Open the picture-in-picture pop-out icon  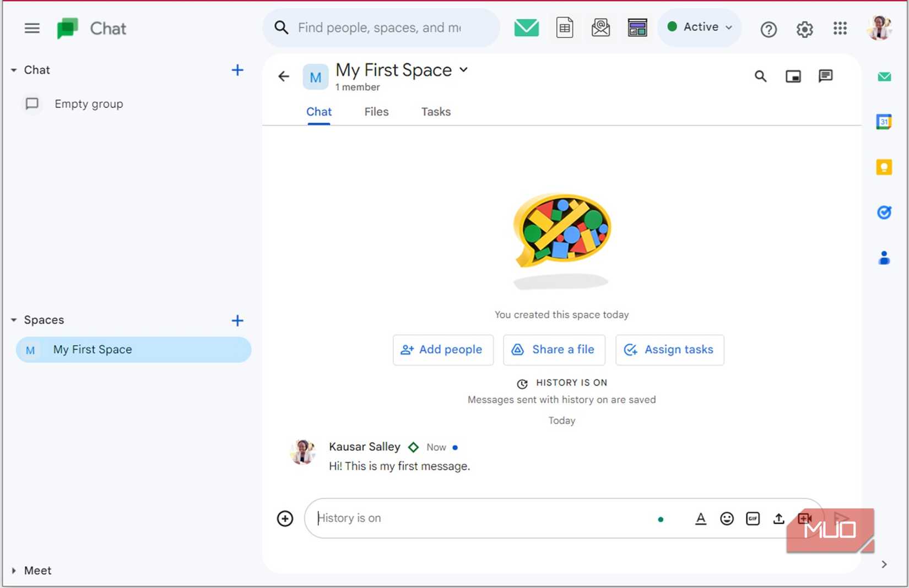[x=793, y=76]
